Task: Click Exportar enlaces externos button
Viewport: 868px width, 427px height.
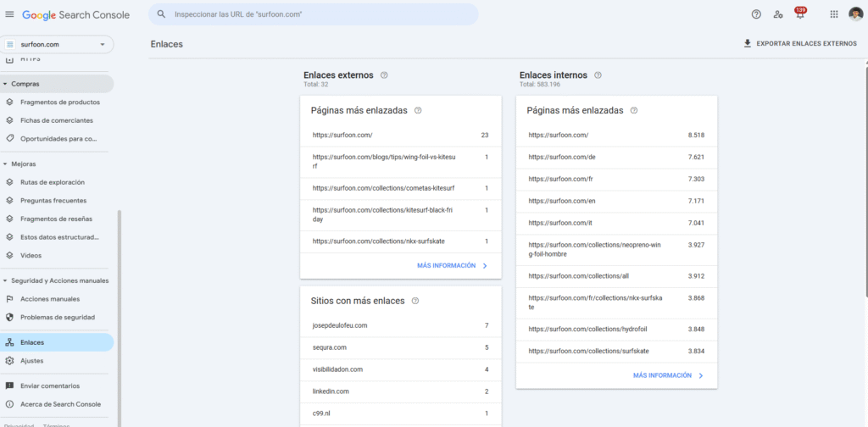Action: pos(799,44)
